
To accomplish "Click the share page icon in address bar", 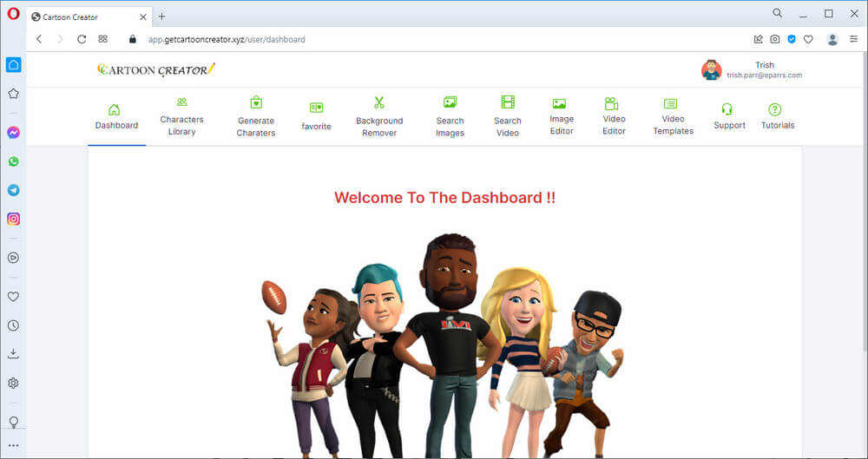I will (x=758, y=39).
